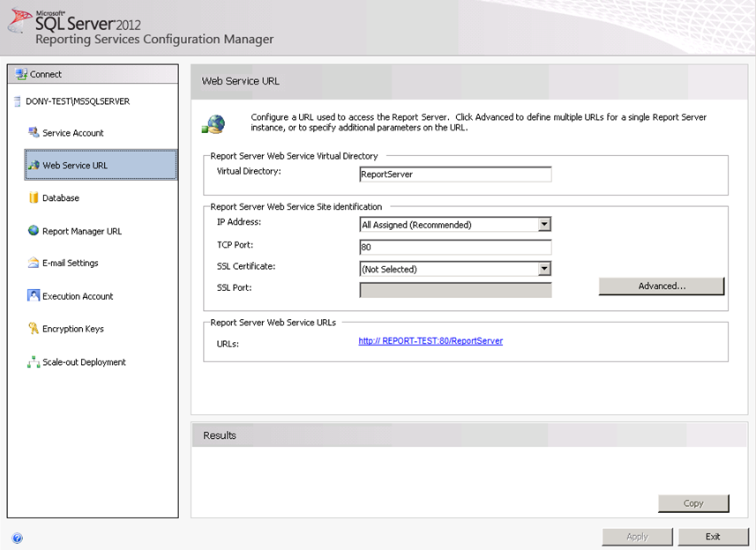Click the Database cylinder icon

(34, 198)
